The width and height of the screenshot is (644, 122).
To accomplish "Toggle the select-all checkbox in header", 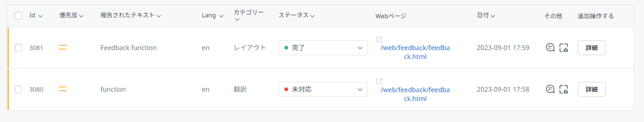I will click(18, 15).
